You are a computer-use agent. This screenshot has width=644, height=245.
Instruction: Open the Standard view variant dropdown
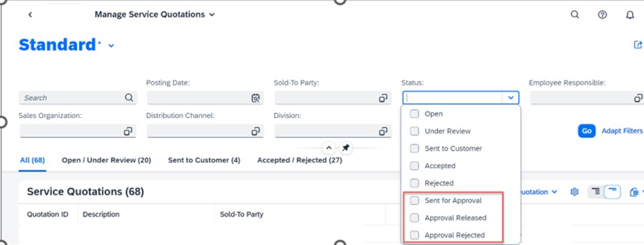pos(111,45)
